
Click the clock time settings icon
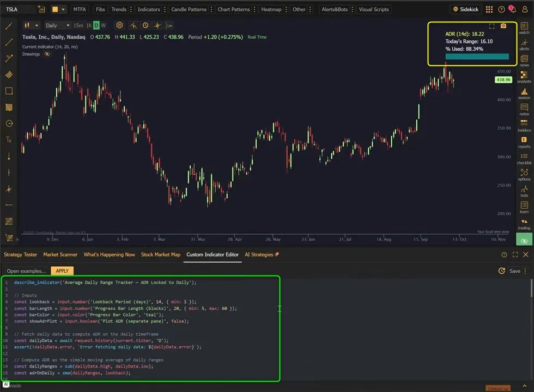point(145,25)
